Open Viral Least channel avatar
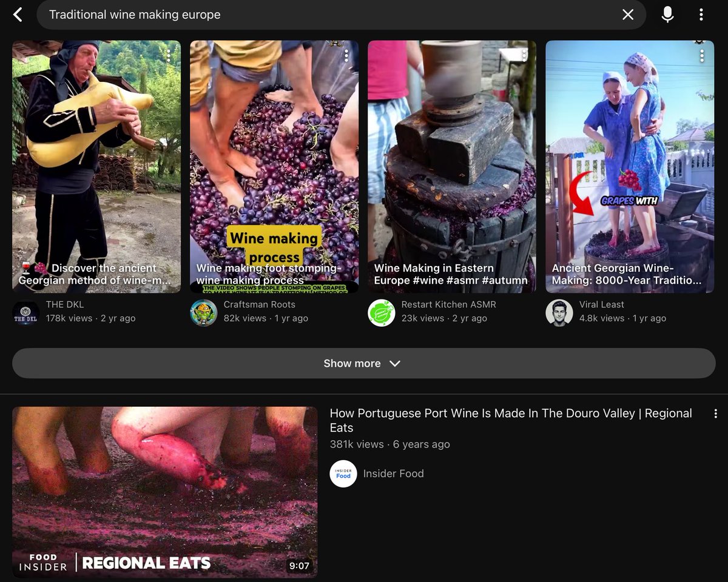 click(x=559, y=313)
